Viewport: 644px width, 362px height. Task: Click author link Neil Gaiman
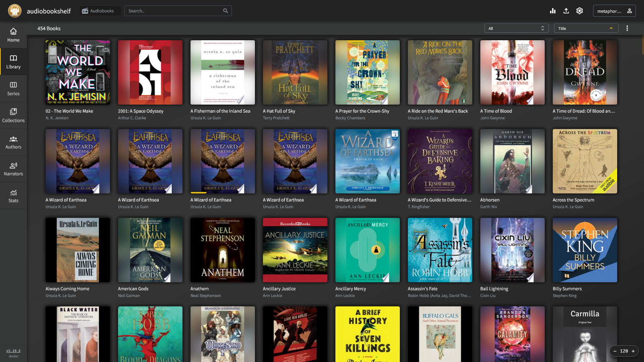[129, 296]
